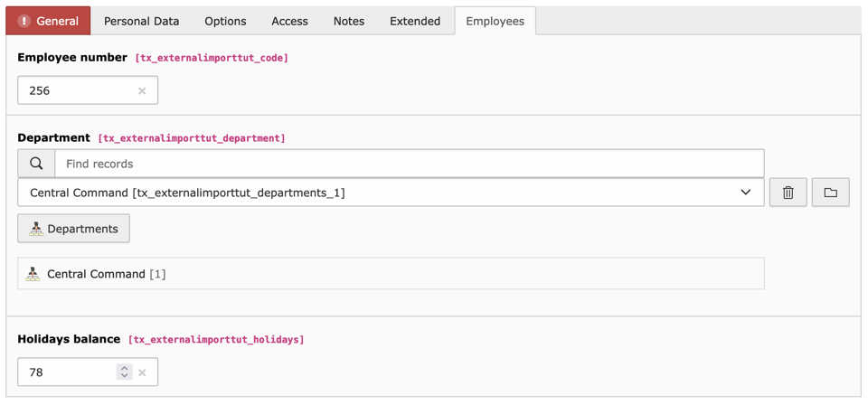Viewport: 868px width, 405px height.
Task: Click the Central Command record icon
Action: pyautogui.click(x=33, y=274)
